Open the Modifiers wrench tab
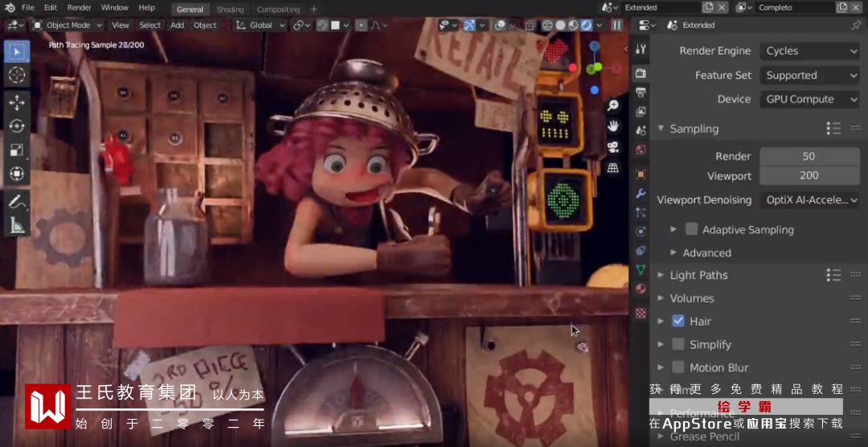 (x=641, y=193)
